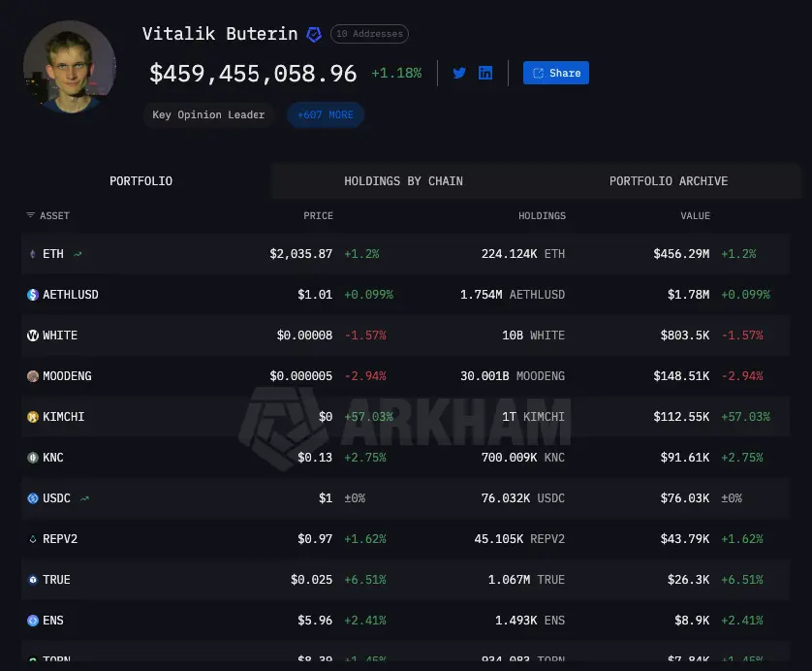Viewport: 812px width, 671px height.
Task: Click Vitalik Buterin's profile picture
Action: pos(70,67)
